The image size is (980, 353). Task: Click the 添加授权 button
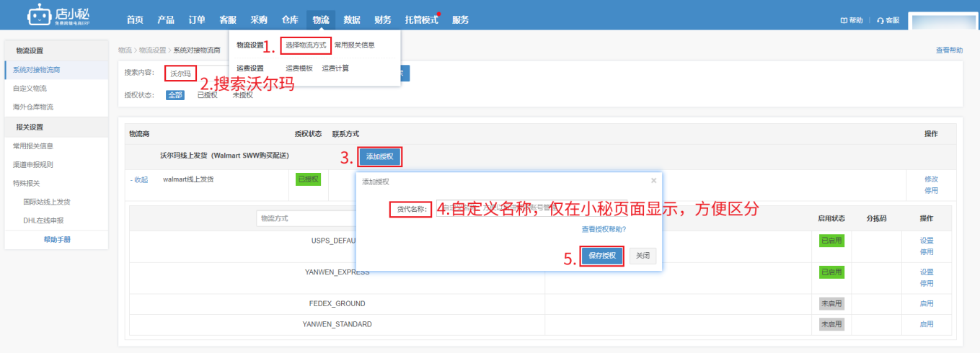pos(380,156)
